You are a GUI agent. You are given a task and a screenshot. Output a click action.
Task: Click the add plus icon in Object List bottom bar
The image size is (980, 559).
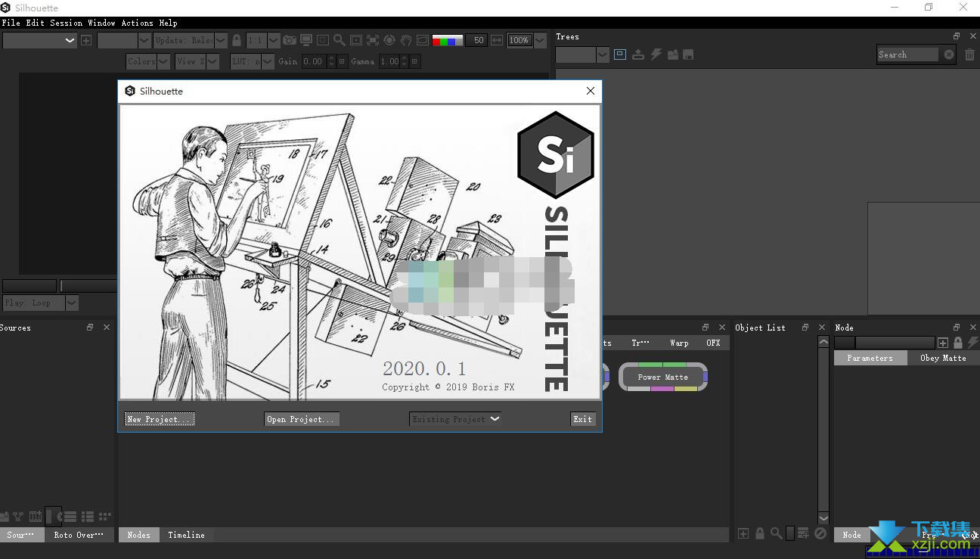click(743, 533)
